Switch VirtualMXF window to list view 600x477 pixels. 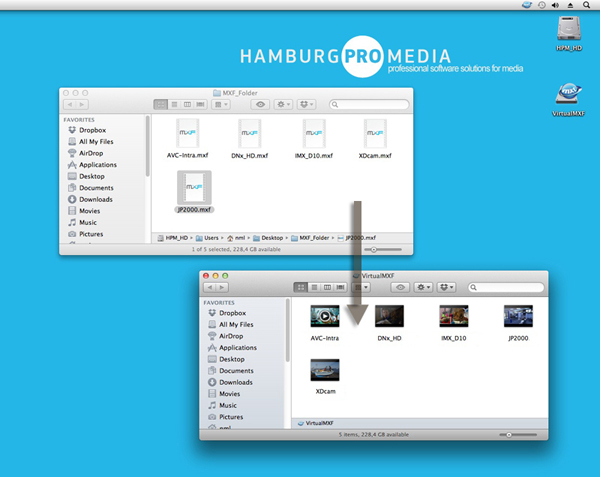click(314, 287)
